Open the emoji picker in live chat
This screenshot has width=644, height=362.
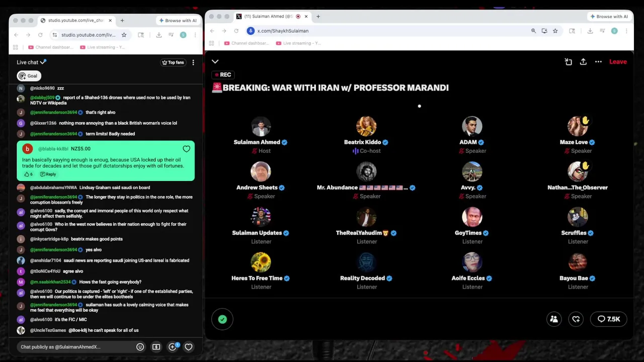point(140,347)
